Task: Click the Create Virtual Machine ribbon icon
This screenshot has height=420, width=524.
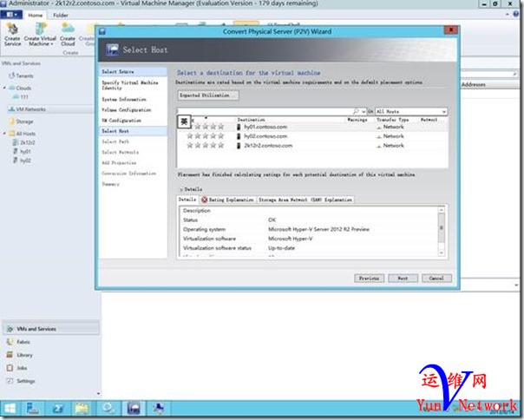Action: [40, 35]
